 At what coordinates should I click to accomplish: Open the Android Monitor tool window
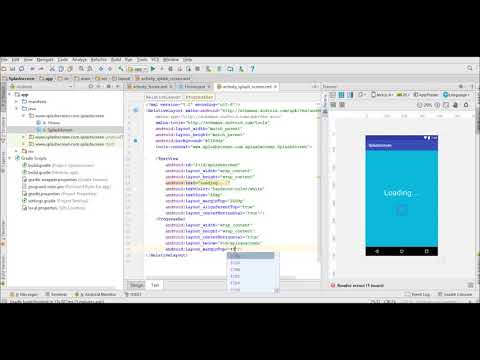[x=96, y=295]
